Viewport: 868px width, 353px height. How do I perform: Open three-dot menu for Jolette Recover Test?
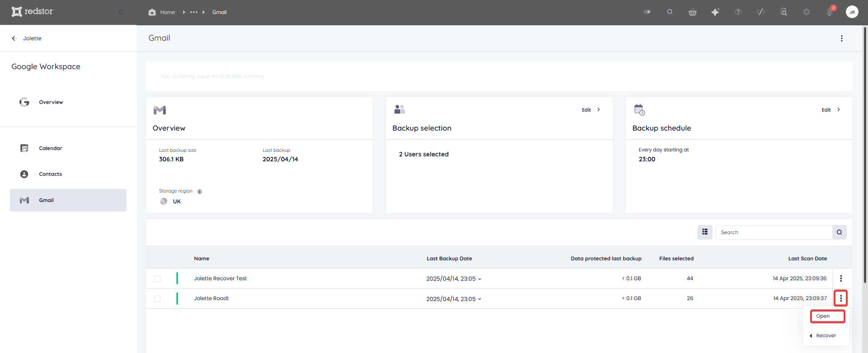point(841,278)
